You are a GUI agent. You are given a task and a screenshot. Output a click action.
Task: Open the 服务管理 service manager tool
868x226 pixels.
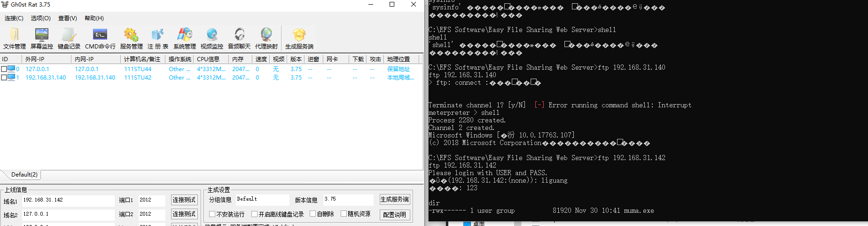(131, 39)
